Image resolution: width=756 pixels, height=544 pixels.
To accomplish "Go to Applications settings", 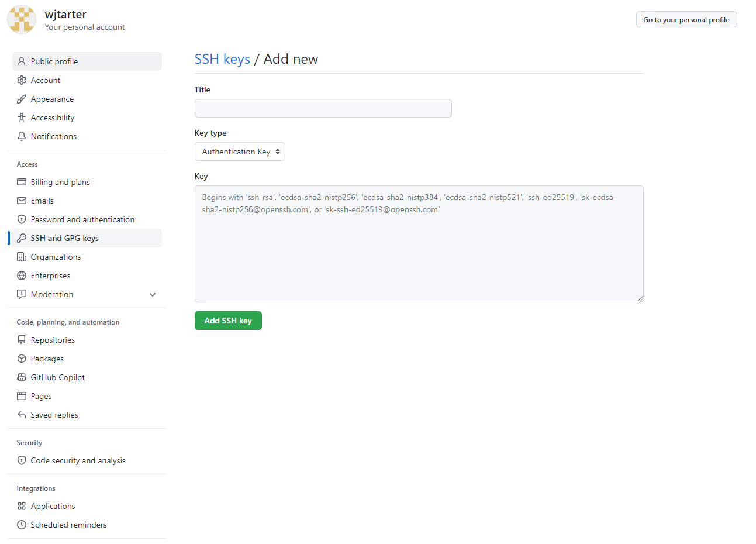I will (87, 506).
